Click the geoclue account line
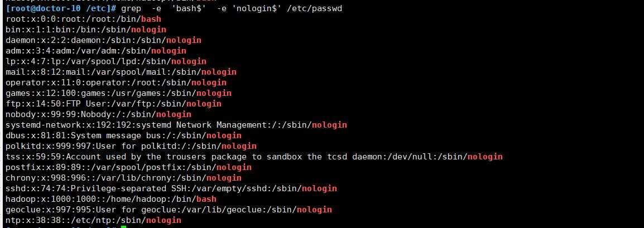The image size is (644, 228). [x=169, y=210]
